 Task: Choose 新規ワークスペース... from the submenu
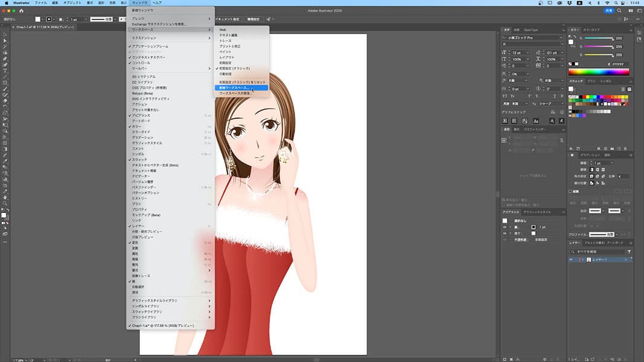coord(235,87)
